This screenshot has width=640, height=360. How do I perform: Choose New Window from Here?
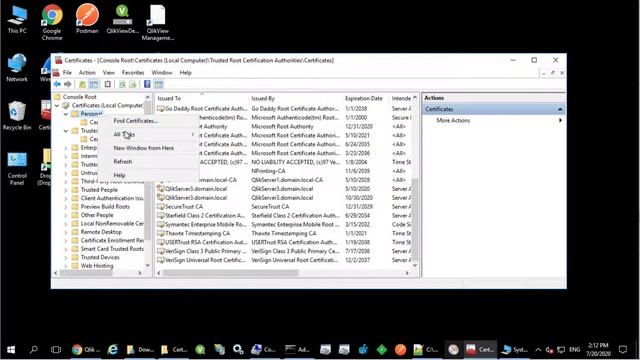tap(148, 148)
